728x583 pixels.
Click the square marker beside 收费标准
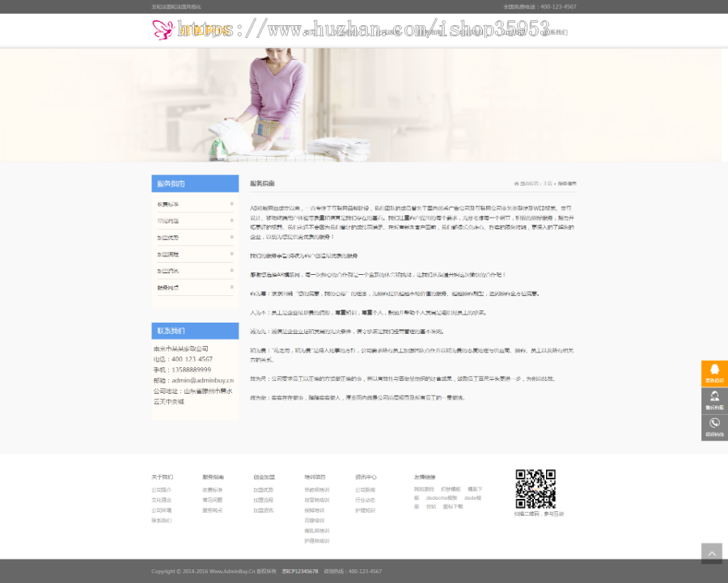(231, 204)
